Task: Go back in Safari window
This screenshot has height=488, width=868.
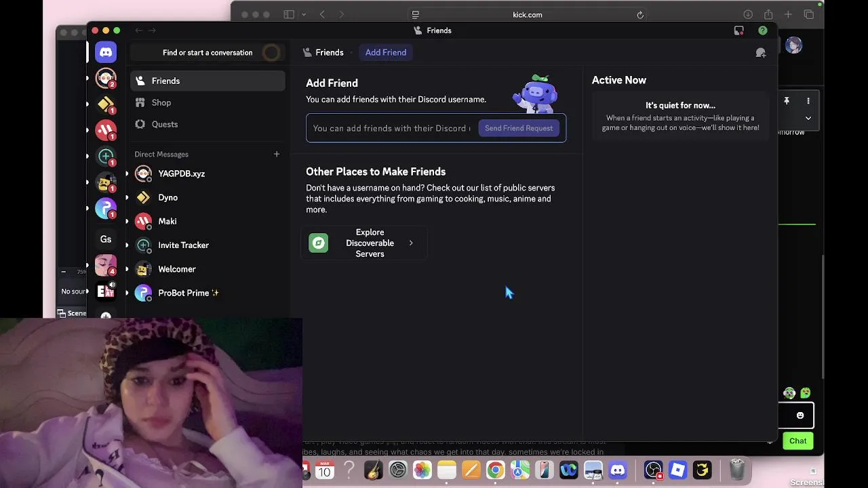Action: click(x=322, y=15)
